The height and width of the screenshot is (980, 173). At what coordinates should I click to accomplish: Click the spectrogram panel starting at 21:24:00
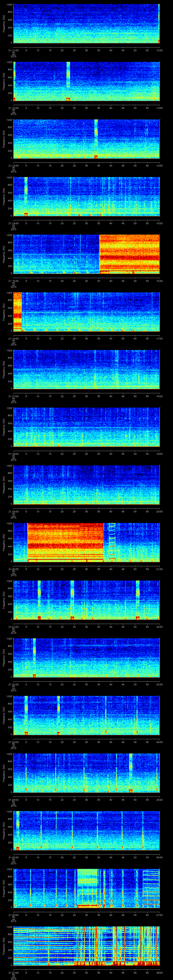coord(87,773)
